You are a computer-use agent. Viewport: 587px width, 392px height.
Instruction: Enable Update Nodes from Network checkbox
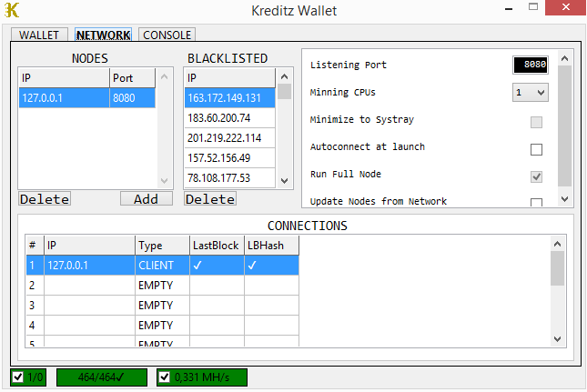(x=536, y=202)
